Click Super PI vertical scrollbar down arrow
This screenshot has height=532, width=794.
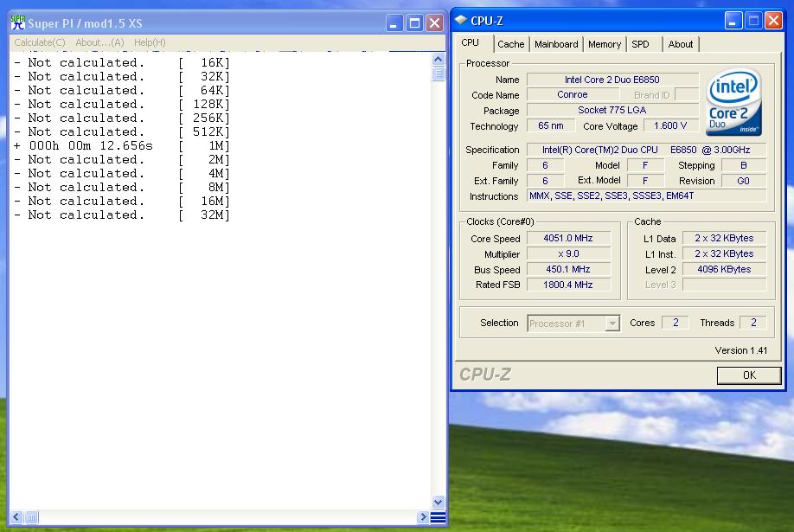tap(438, 502)
